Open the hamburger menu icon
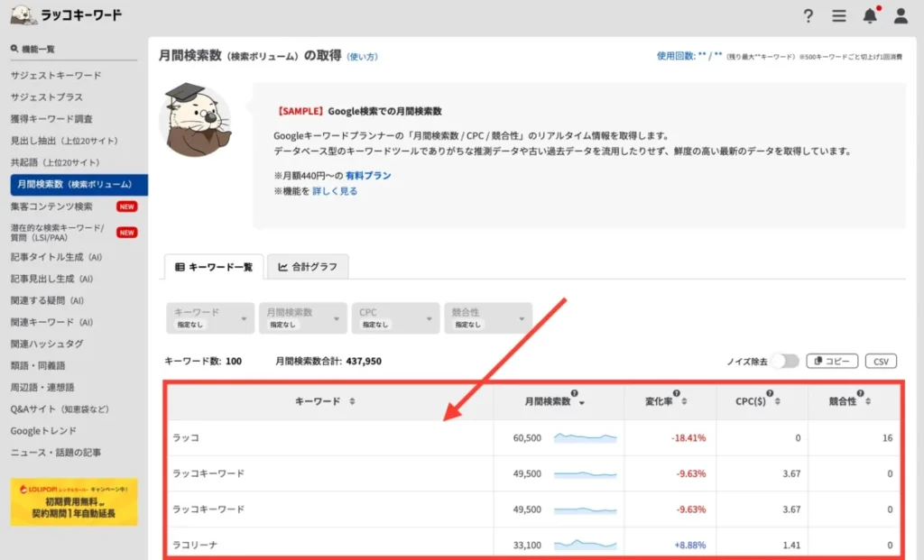Screen dimensions: 924x560 [x=838, y=16]
